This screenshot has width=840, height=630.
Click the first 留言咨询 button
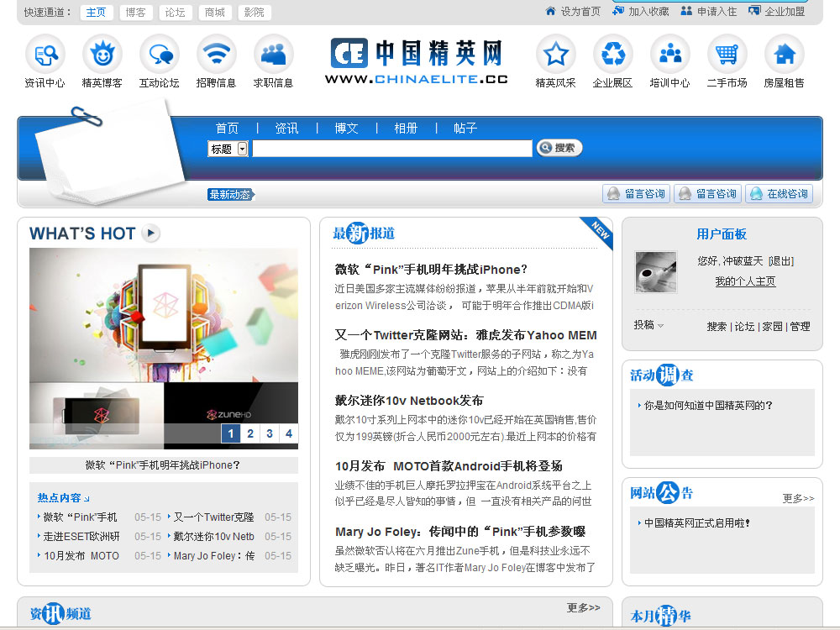[x=637, y=193]
